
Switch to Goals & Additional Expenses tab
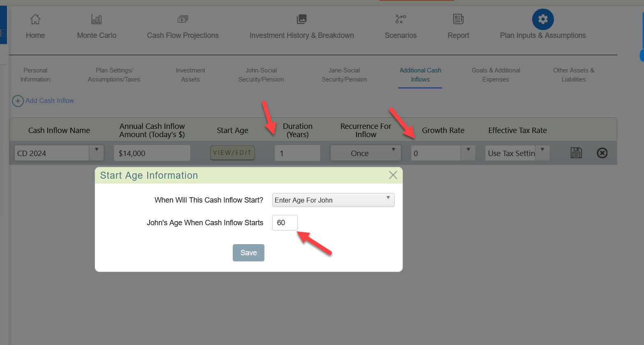[x=496, y=75]
